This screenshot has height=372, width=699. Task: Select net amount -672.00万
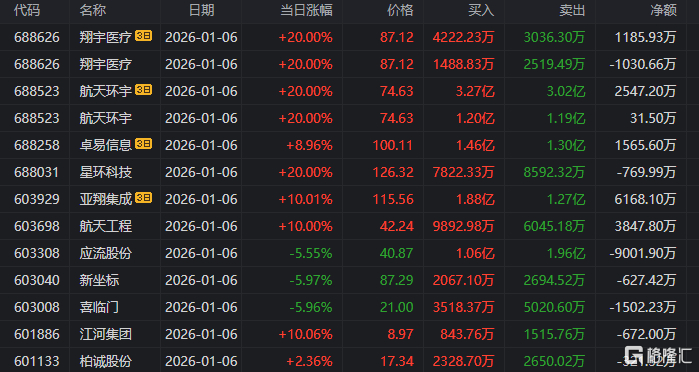coord(646,334)
